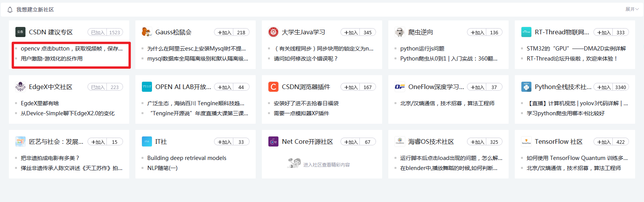Open post NLP随笔(一)
The image size is (644, 202).
pyautogui.click(x=162, y=168)
